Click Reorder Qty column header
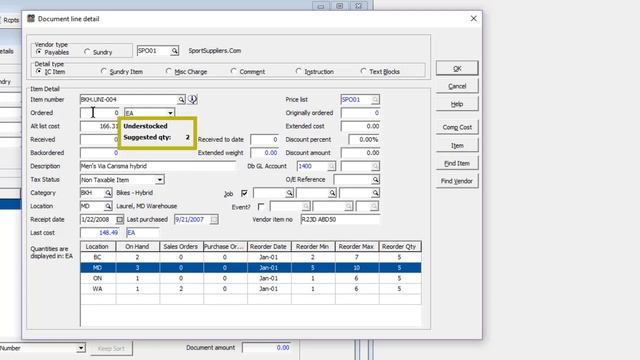 point(400,247)
